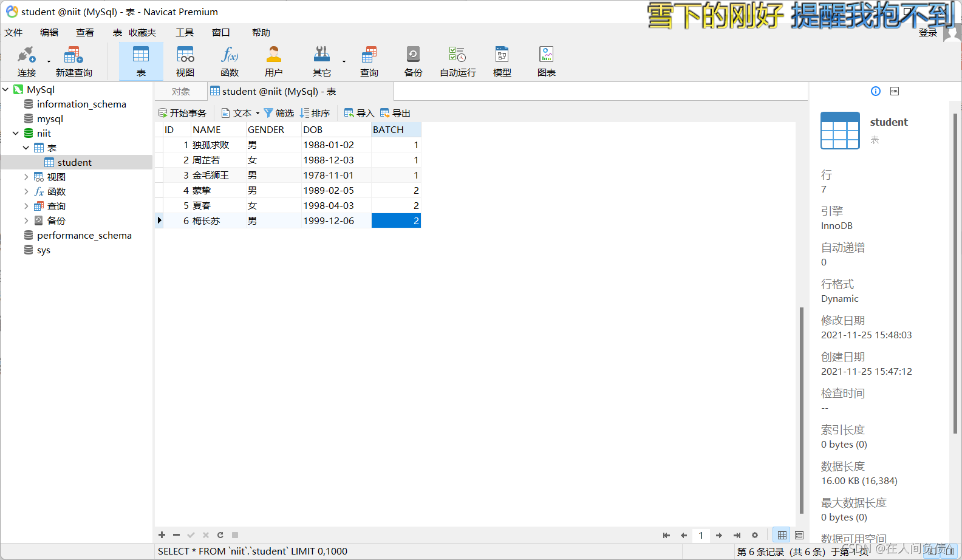Screen dimensions: 962x560
Task: Open the 自动运行 Automation toolbar icon
Action: tap(458, 61)
